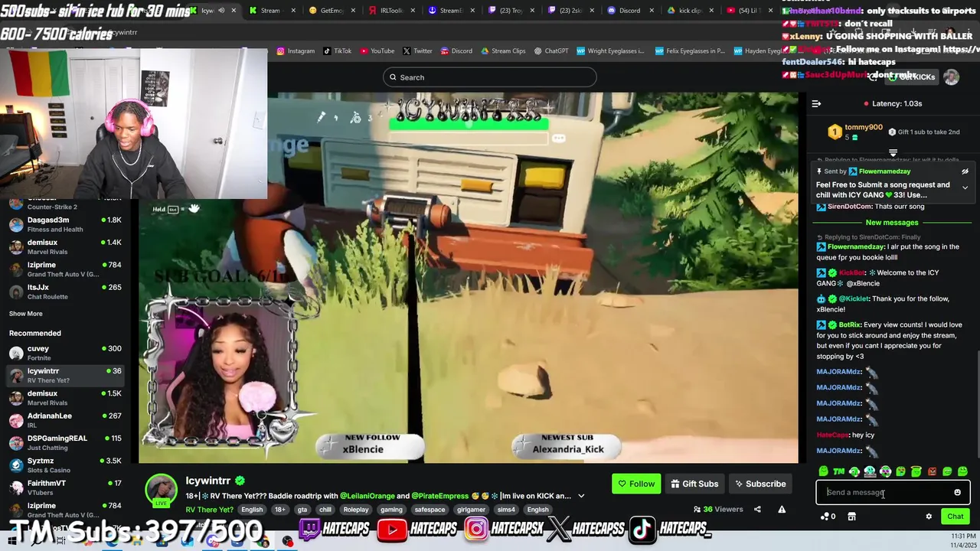980x551 pixels.
Task: Open DSPGamingREAL Just Chatting channel
Action: [x=65, y=442]
